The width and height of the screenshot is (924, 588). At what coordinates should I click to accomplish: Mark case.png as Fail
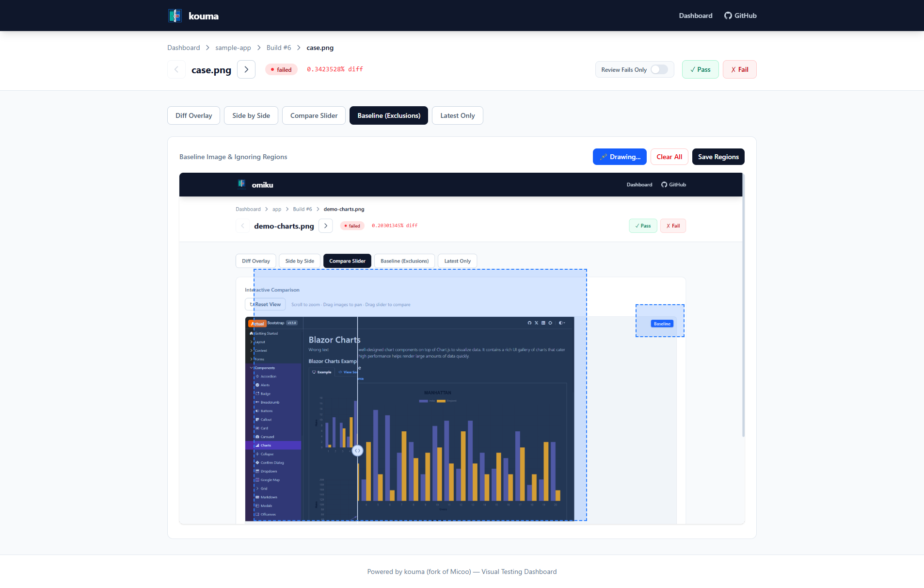click(x=739, y=69)
